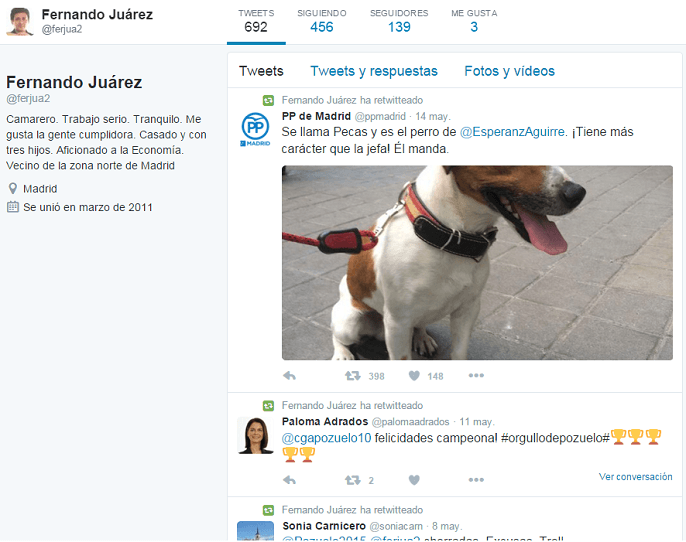Click @ferjua2 handle in sidebar
Viewport: 686px width, 542px height.
28,98
